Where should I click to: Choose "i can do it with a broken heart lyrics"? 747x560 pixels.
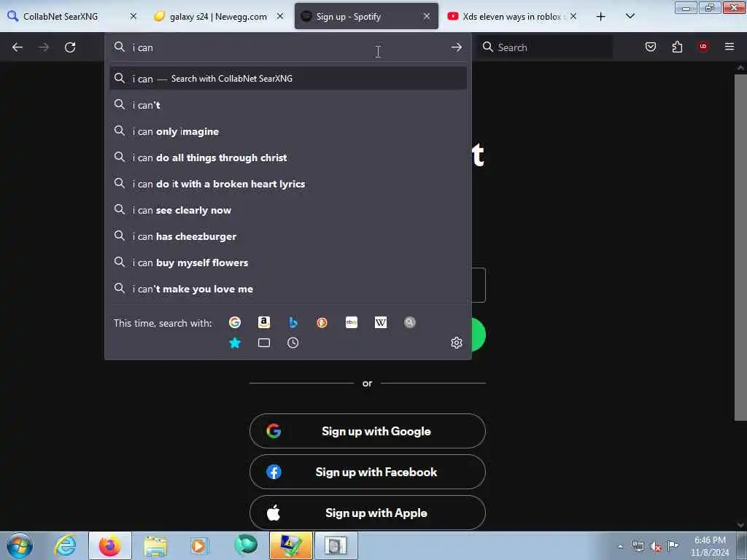click(x=288, y=184)
